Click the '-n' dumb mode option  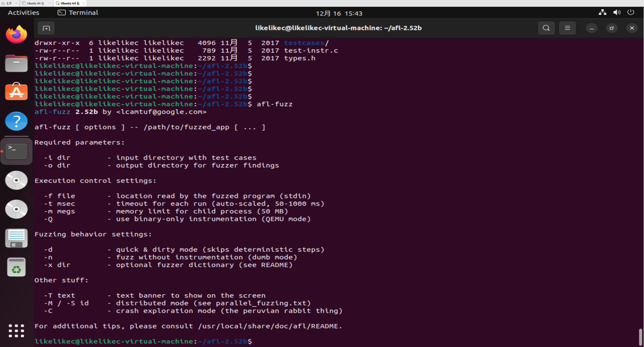pos(48,257)
